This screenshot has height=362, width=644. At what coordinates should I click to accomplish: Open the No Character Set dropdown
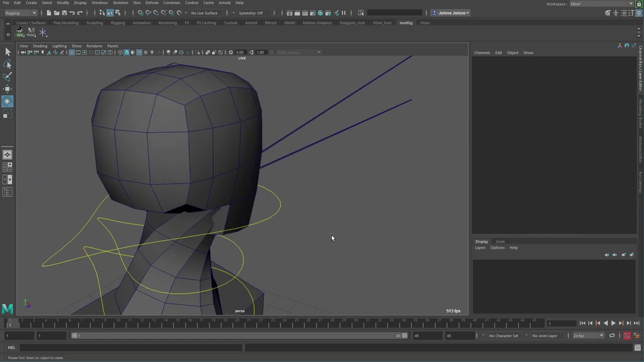pyautogui.click(x=503, y=335)
